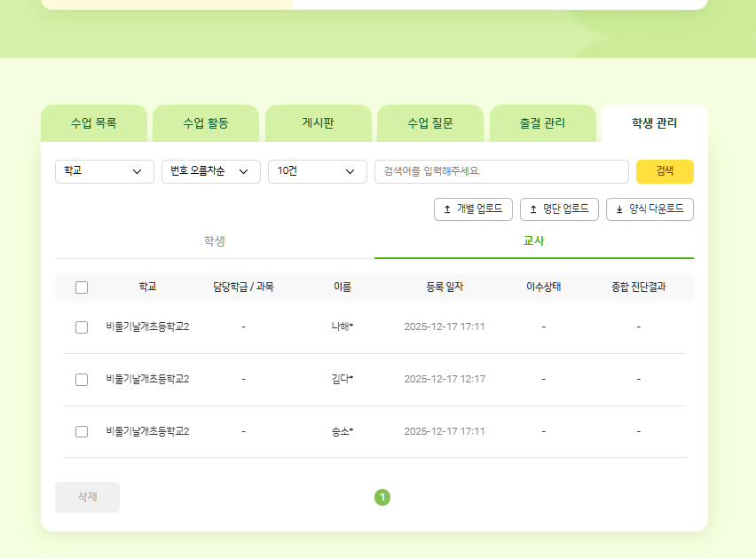756x559 pixels.
Task: Click the 삭제 delete button
Action: (87, 497)
